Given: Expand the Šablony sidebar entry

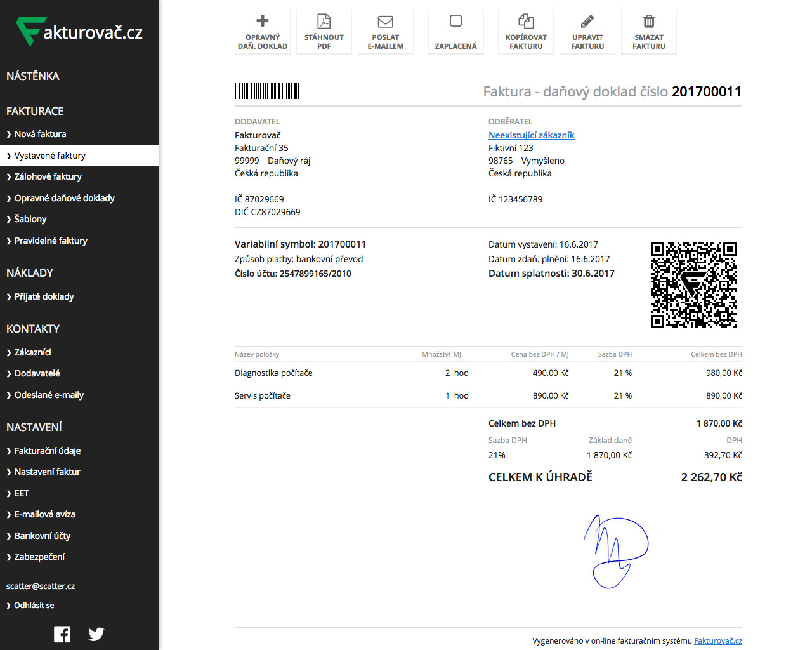Looking at the screenshot, I should coord(30,219).
